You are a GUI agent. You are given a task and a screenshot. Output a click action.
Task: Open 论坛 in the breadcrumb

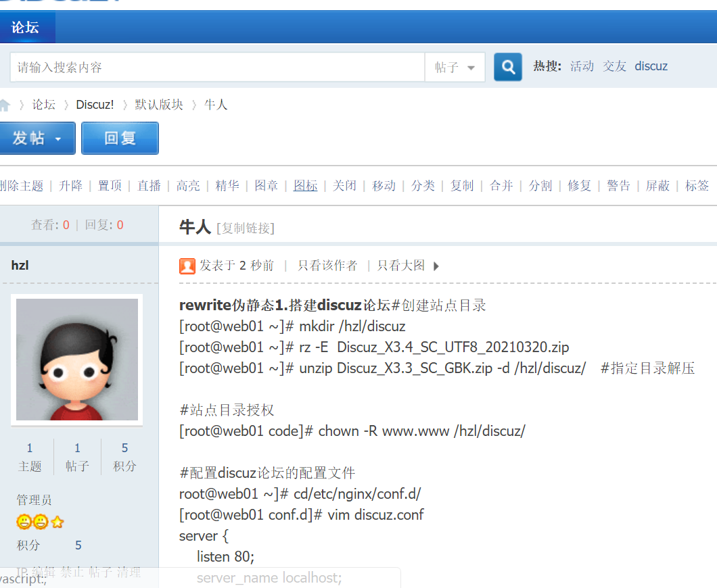pos(43,105)
